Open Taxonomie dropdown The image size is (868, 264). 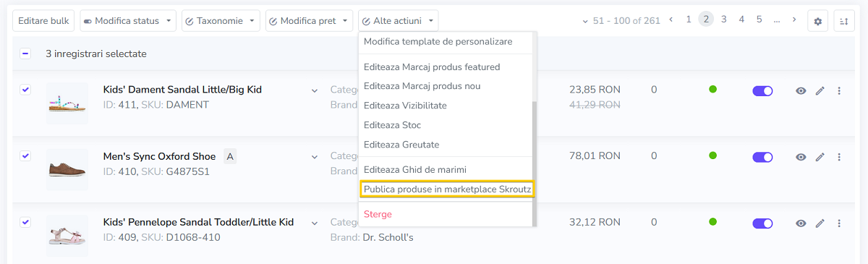[221, 21]
